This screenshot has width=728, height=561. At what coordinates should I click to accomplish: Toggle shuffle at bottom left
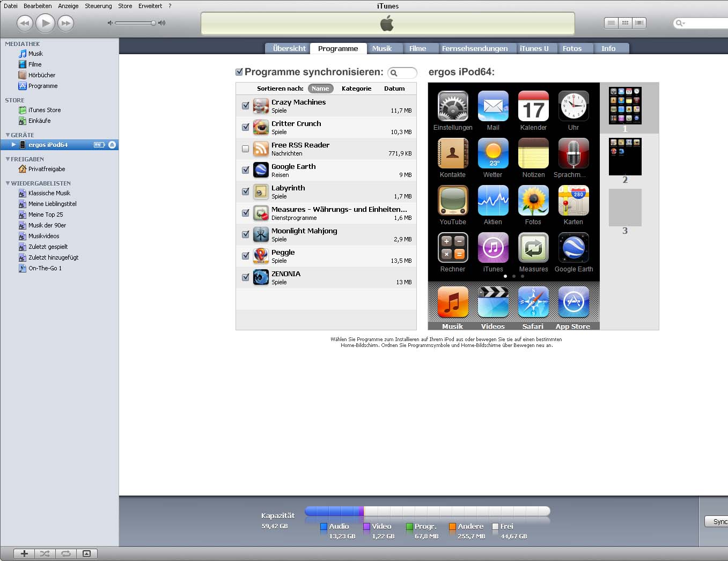[x=45, y=553]
